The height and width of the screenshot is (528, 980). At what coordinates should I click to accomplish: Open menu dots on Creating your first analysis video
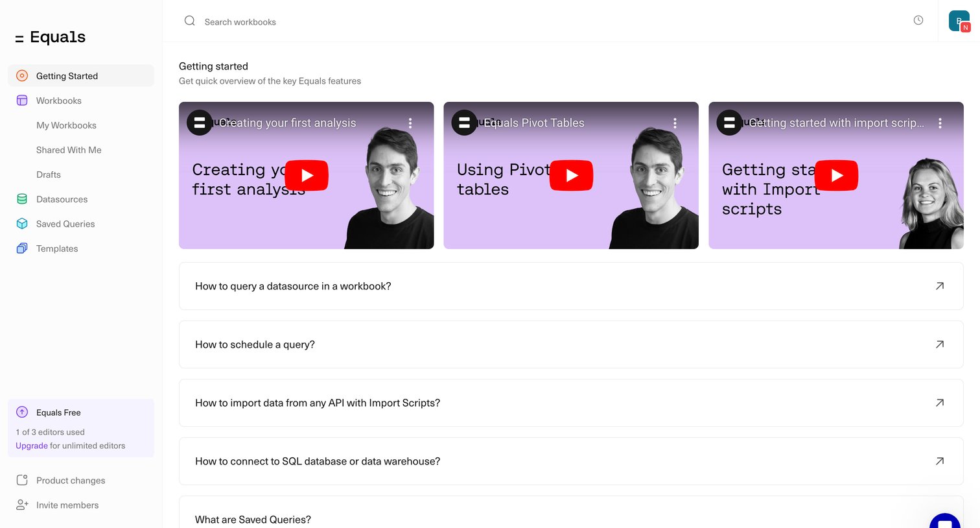[410, 123]
